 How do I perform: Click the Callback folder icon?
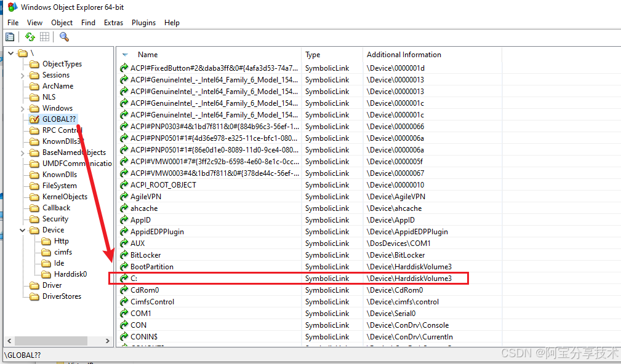pos(35,208)
